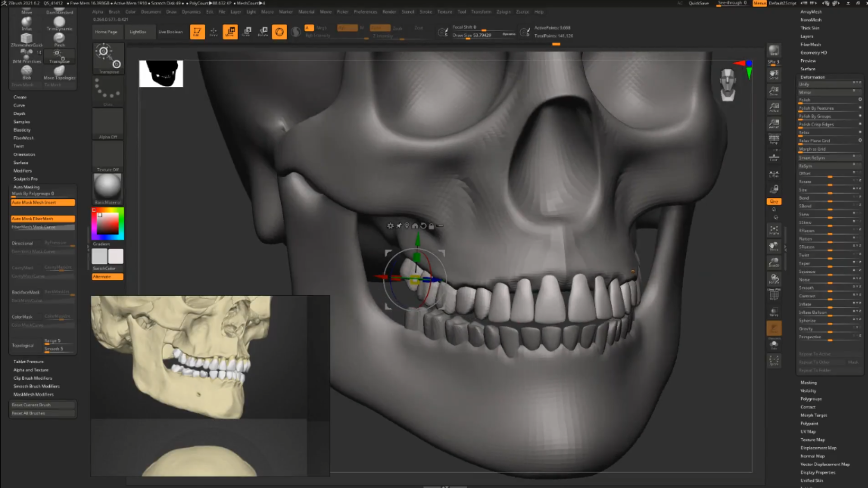The image size is (868, 488).
Task: Toggle Edit mode button in toolbar
Action: pos(197,32)
